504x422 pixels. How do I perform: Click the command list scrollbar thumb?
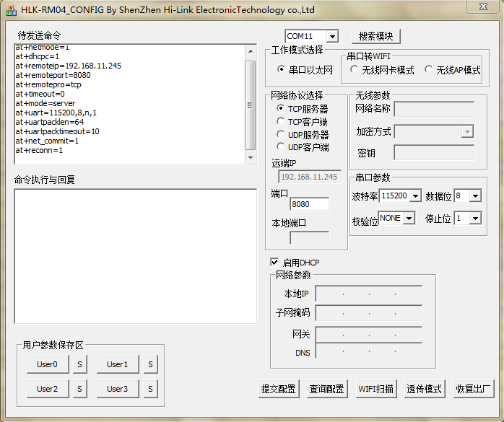251,105
